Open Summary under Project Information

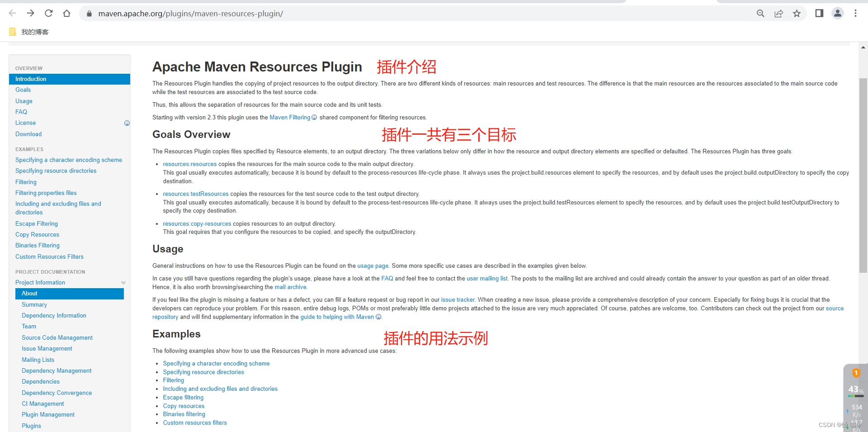click(x=34, y=305)
